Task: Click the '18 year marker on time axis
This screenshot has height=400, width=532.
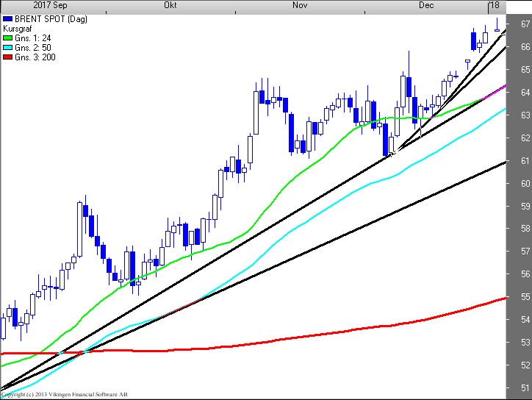Action: [x=494, y=5]
